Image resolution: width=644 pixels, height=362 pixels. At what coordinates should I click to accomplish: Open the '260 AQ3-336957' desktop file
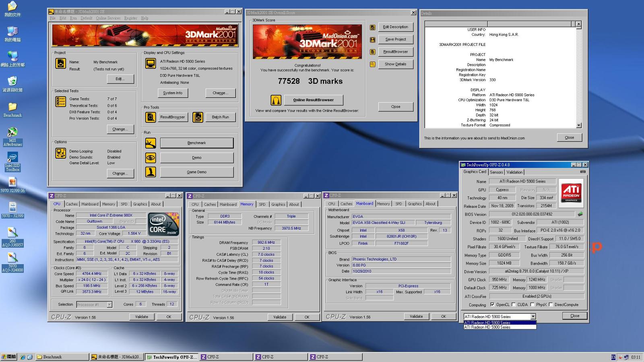(12, 237)
